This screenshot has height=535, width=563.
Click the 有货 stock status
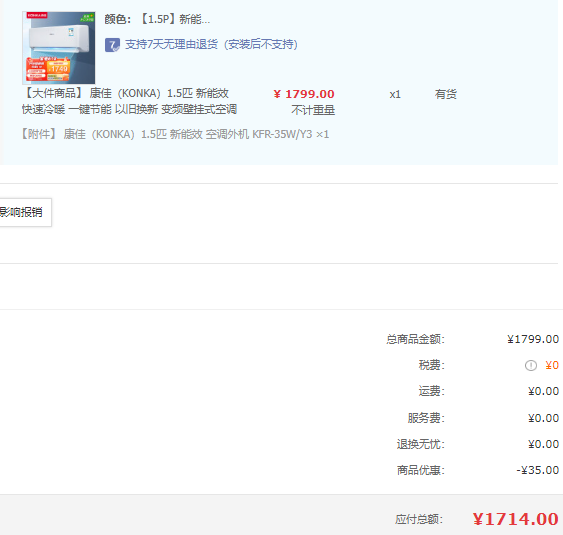446,94
